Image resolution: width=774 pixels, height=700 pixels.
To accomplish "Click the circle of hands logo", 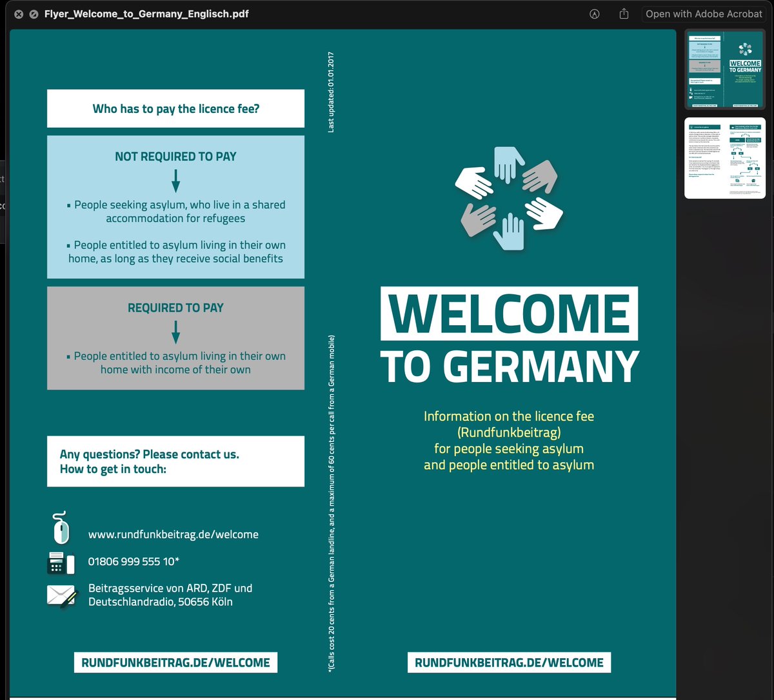I will click(x=509, y=199).
